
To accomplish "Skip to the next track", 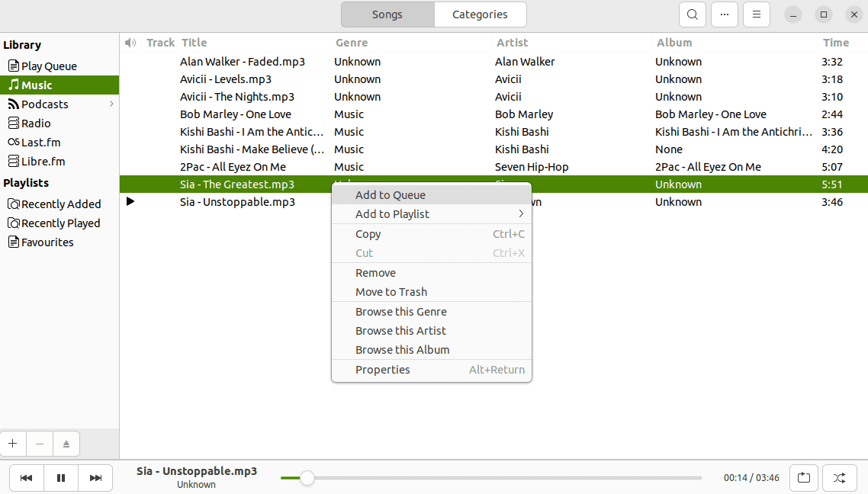I will pyautogui.click(x=95, y=478).
